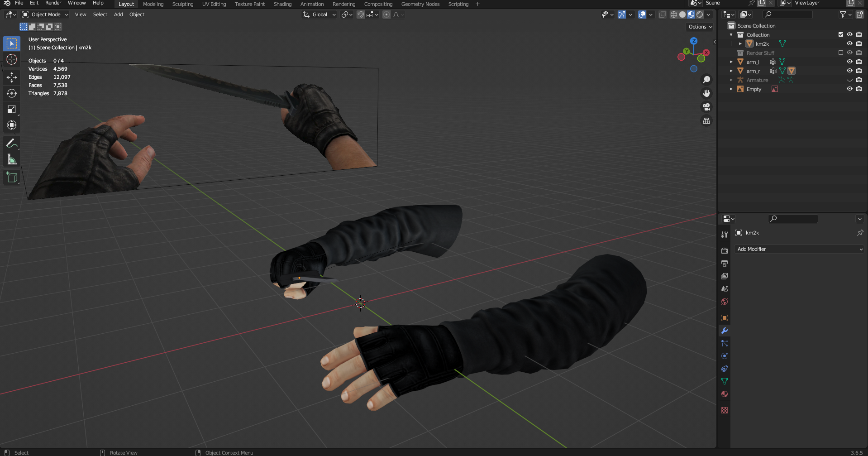Screen dimensions: 868x456
Task: Open the Output properties tab
Action: pos(725,263)
